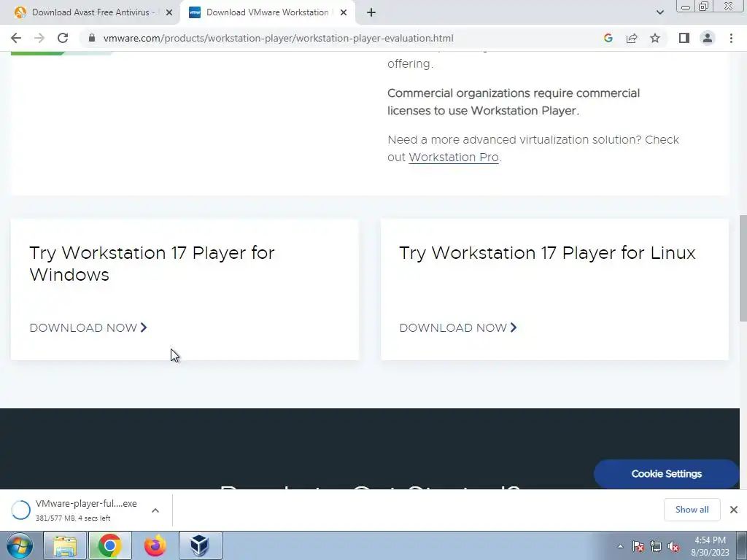747x560 pixels.
Task: Click the forward navigation arrow
Action: [39, 38]
